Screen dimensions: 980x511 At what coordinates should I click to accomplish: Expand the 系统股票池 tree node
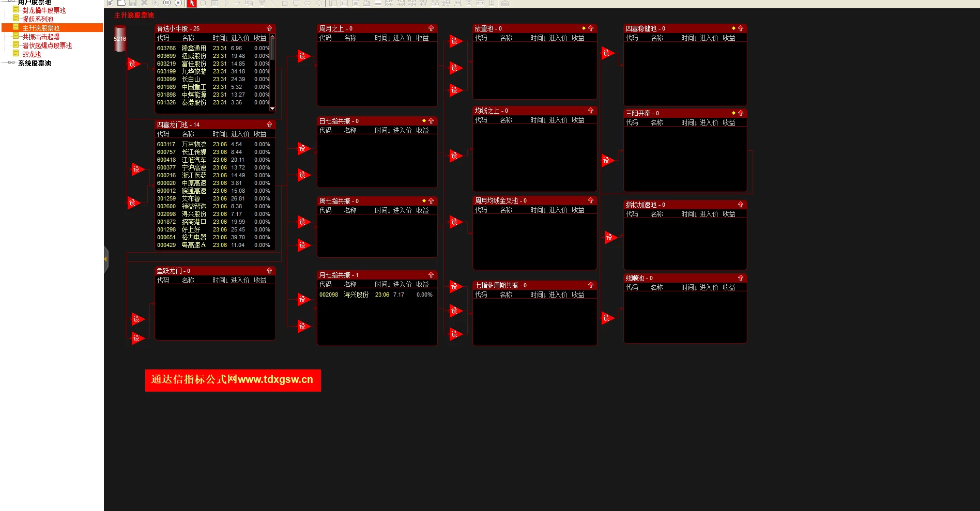tap(11, 63)
